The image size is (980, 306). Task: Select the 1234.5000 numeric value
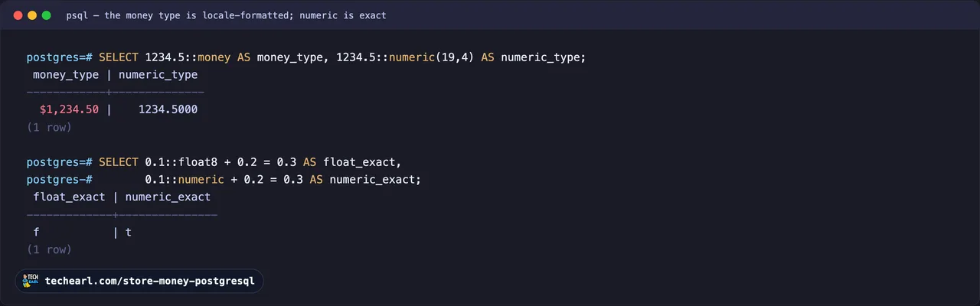coord(168,109)
